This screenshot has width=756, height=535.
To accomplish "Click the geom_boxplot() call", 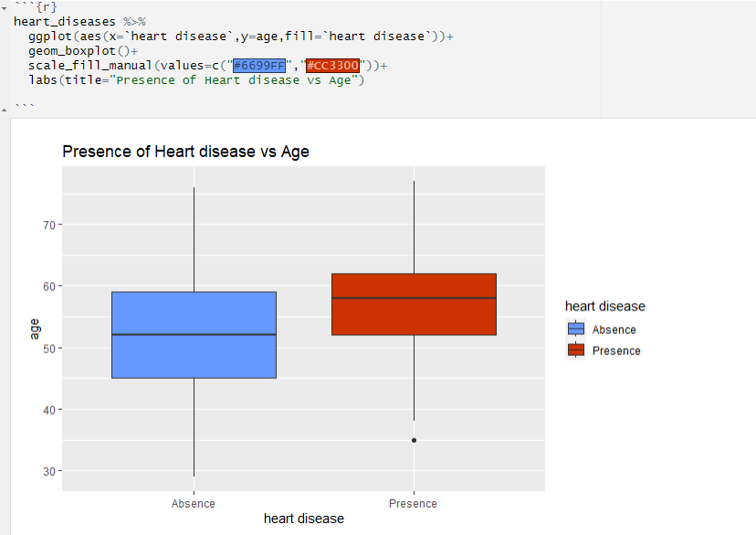I will (74, 50).
